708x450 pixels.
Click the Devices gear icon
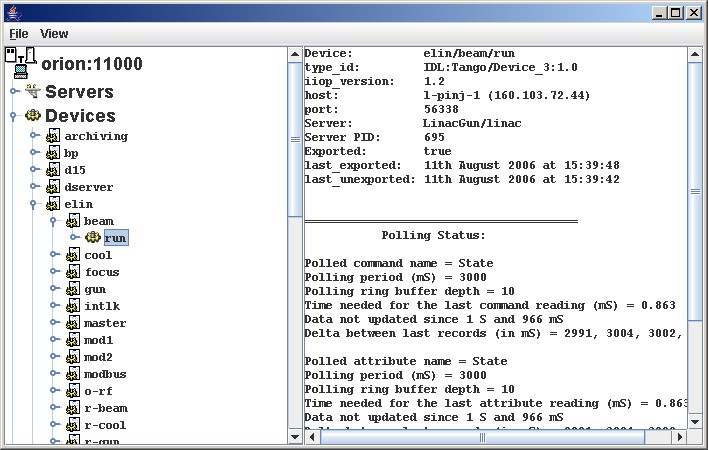(32, 116)
